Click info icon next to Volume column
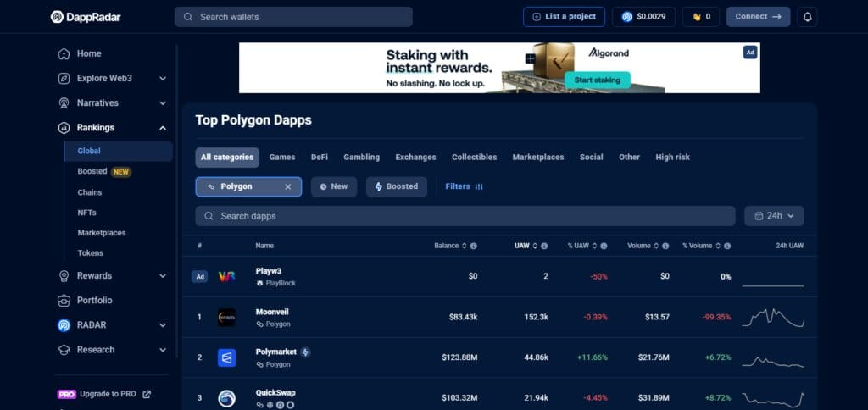Screen dimensions: 868x410 click(665, 246)
